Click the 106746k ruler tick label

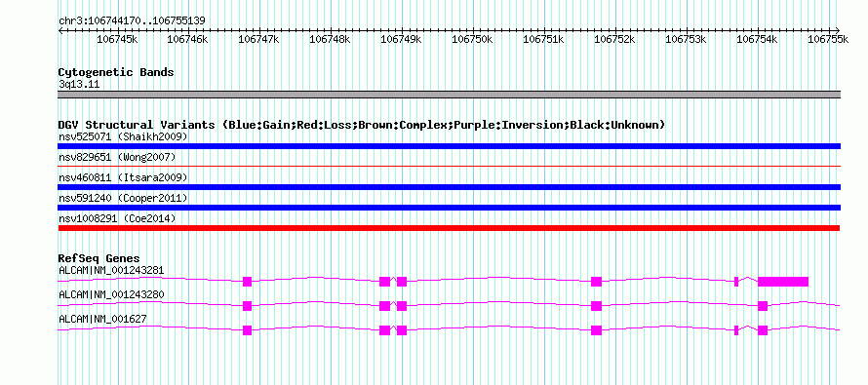coord(187,39)
